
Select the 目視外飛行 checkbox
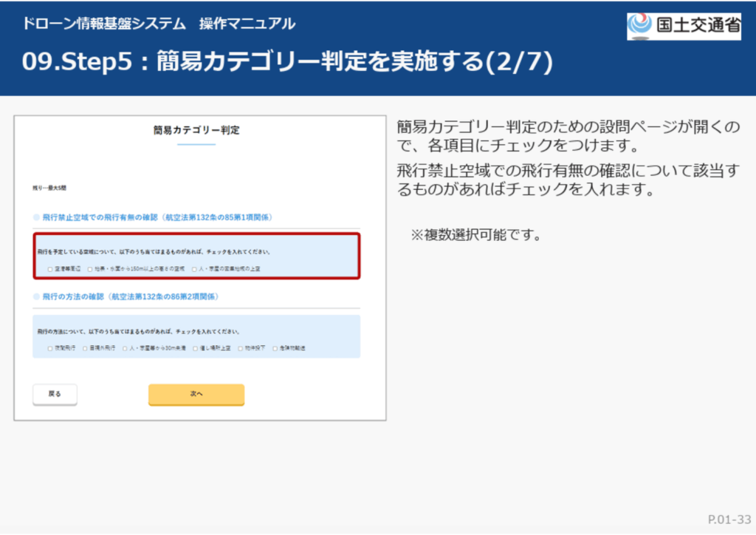86,347
